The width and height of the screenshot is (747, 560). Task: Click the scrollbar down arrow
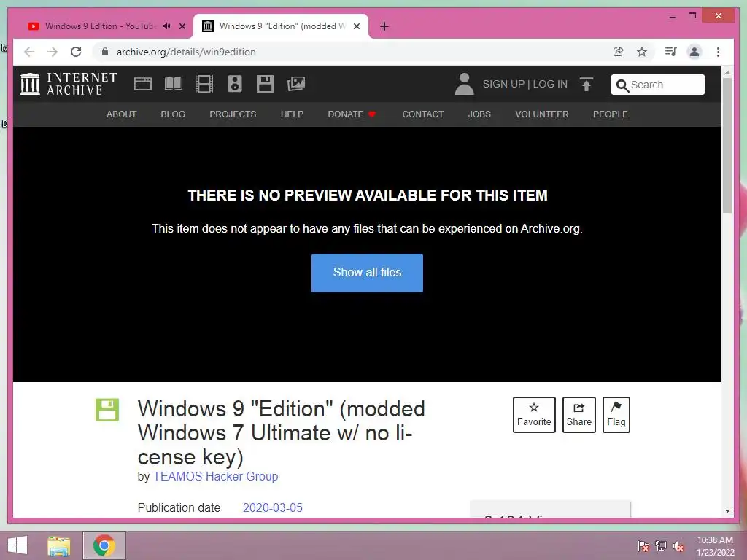[x=727, y=511]
